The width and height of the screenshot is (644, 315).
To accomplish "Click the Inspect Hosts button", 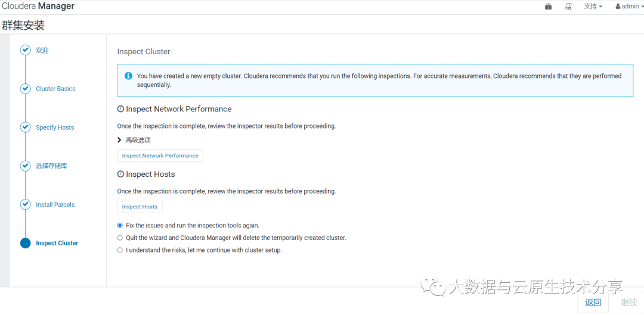I will (x=140, y=207).
